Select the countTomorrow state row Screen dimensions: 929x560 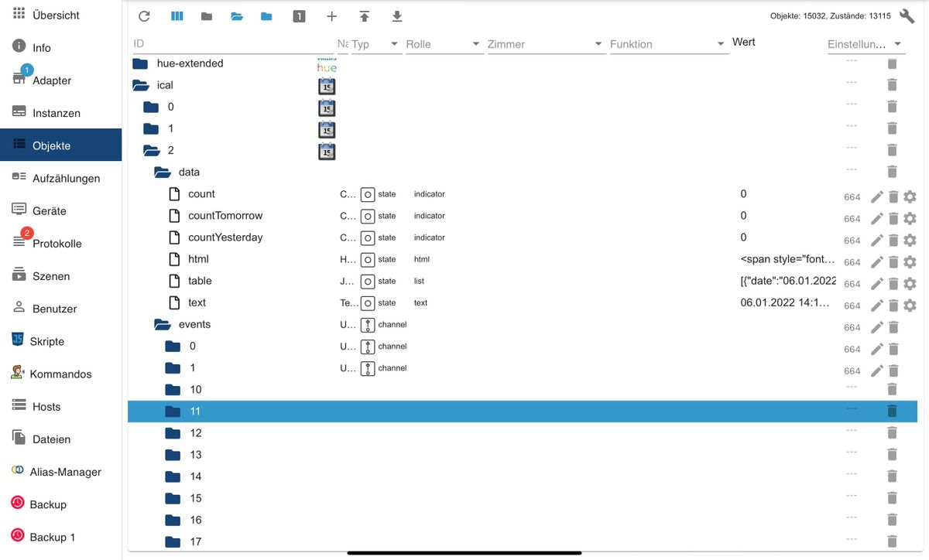[x=523, y=216]
